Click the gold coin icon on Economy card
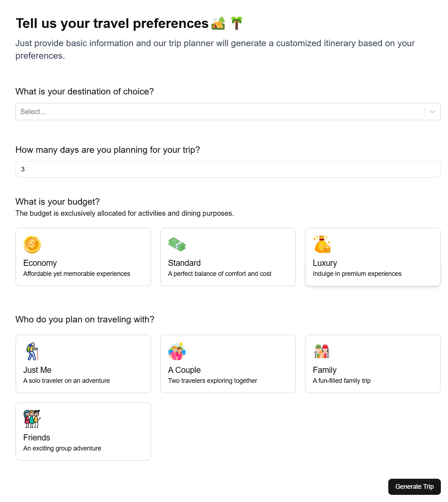 32,244
